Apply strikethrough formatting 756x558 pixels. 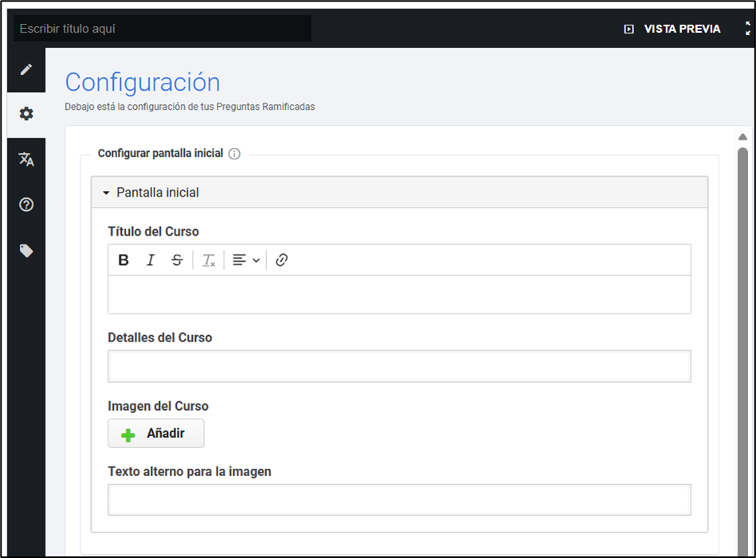tap(177, 260)
